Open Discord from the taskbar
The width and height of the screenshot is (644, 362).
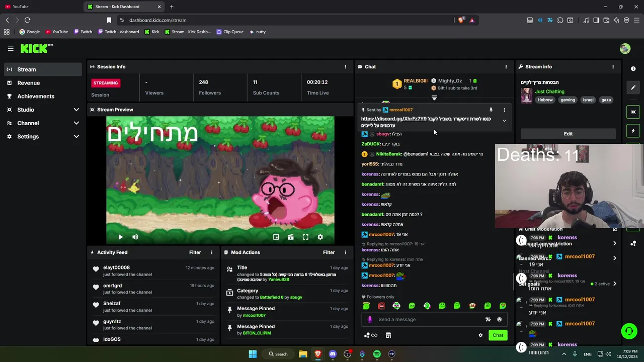pos(333,354)
